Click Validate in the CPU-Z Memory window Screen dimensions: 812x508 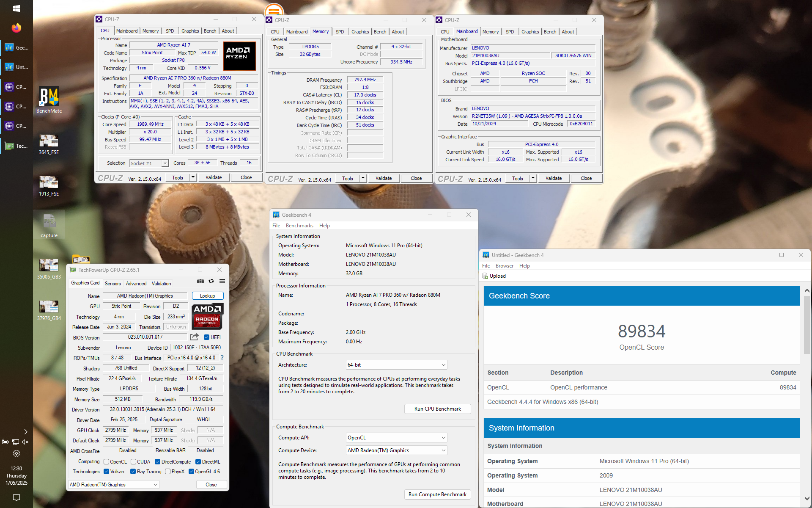[384, 178]
